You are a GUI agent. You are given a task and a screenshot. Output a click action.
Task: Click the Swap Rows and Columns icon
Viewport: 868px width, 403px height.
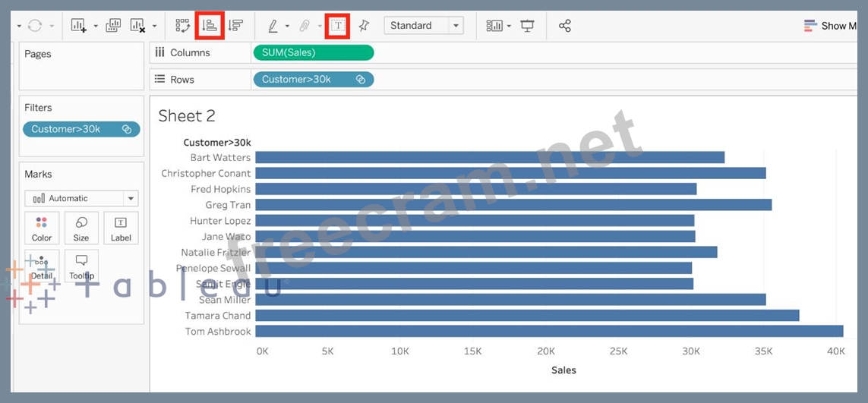click(x=182, y=26)
